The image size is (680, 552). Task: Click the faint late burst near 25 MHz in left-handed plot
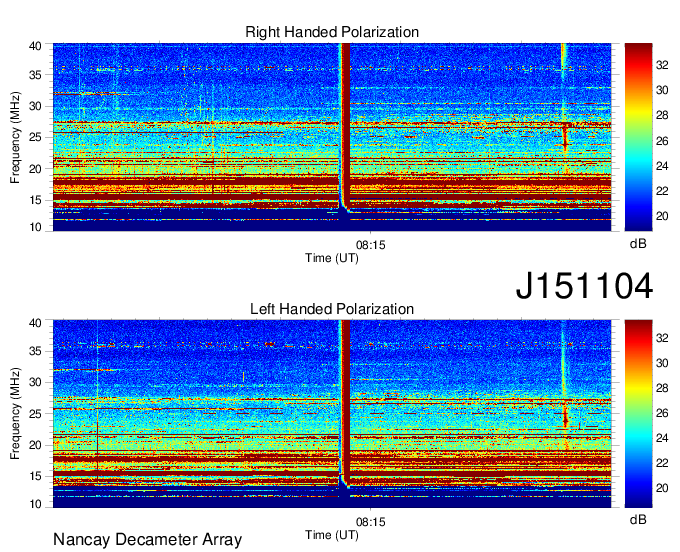pos(565,415)
